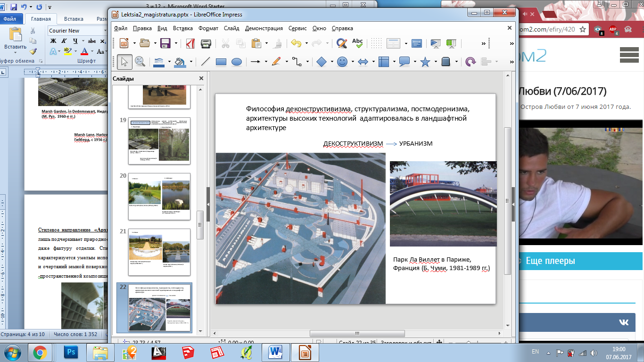Open the Демонстрация menu
The height and width of the screenshot is (362, 644).
point(264,28)
